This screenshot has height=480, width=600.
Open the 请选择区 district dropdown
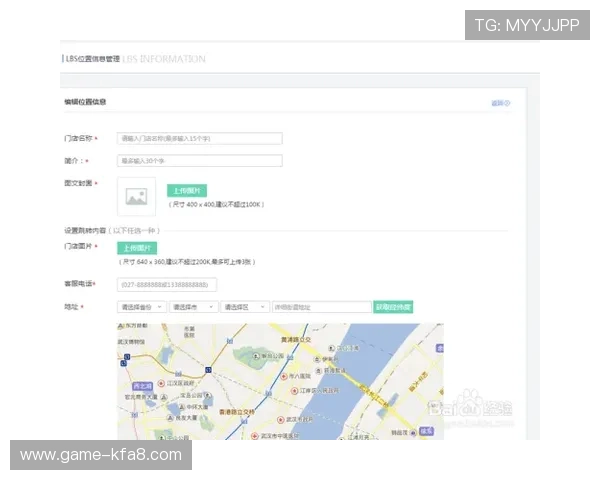click(x=245, y=307)
